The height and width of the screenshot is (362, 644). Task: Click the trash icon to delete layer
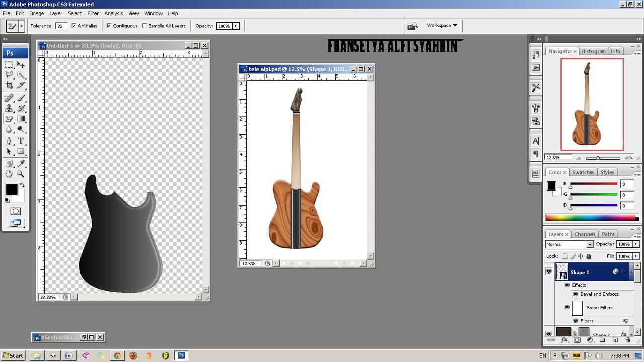tap(628, 340)
